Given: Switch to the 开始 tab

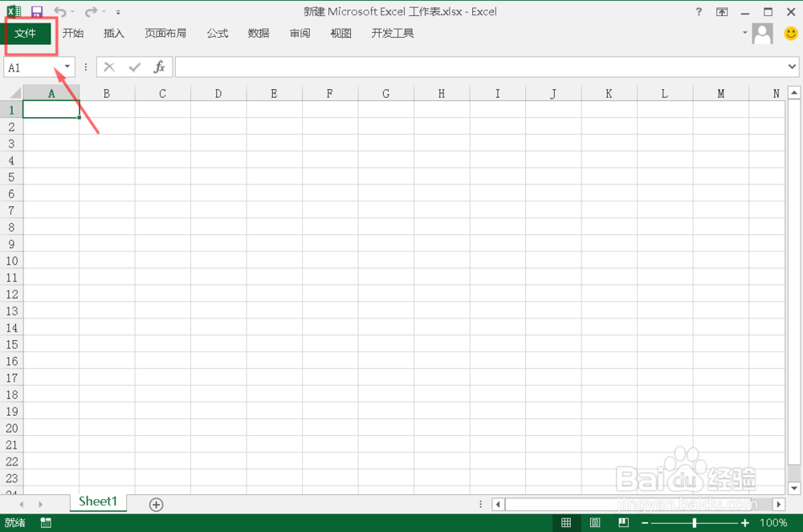Looking at the screenshot, I should [73, 33].
